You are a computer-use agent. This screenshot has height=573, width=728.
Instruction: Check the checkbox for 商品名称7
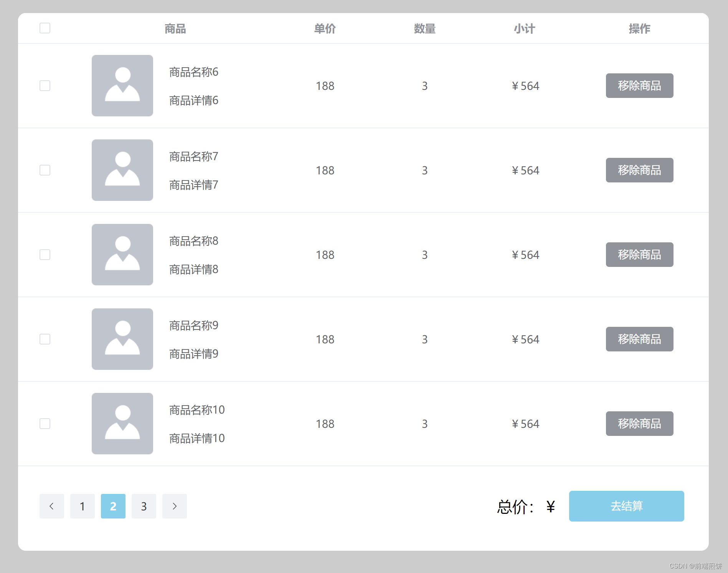(45, 170)
